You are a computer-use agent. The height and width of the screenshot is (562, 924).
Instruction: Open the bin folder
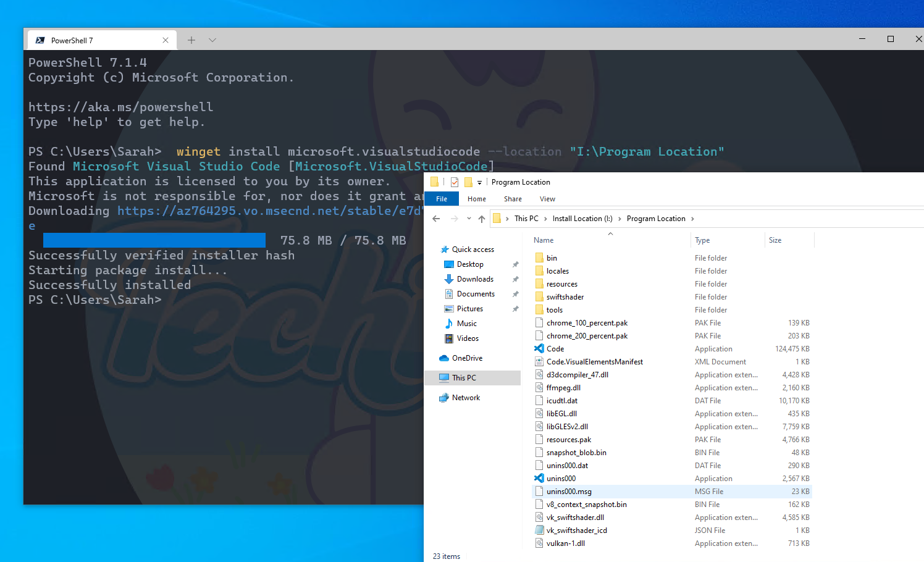552,258
